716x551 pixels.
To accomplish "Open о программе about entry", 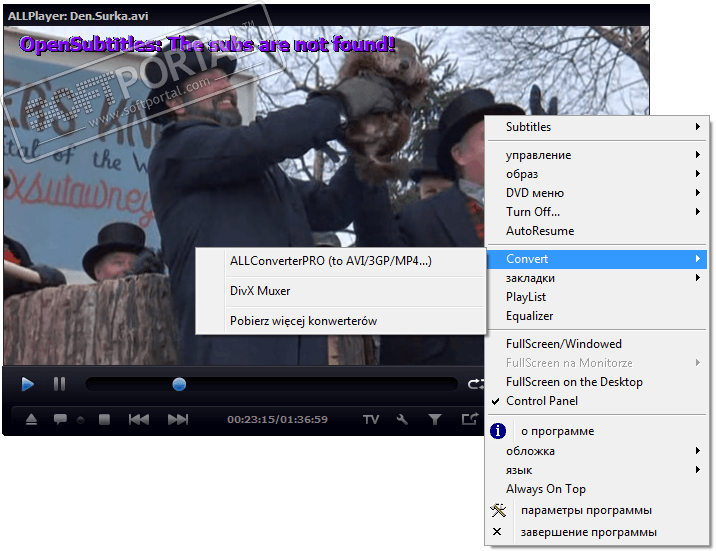I will [597, 431].
